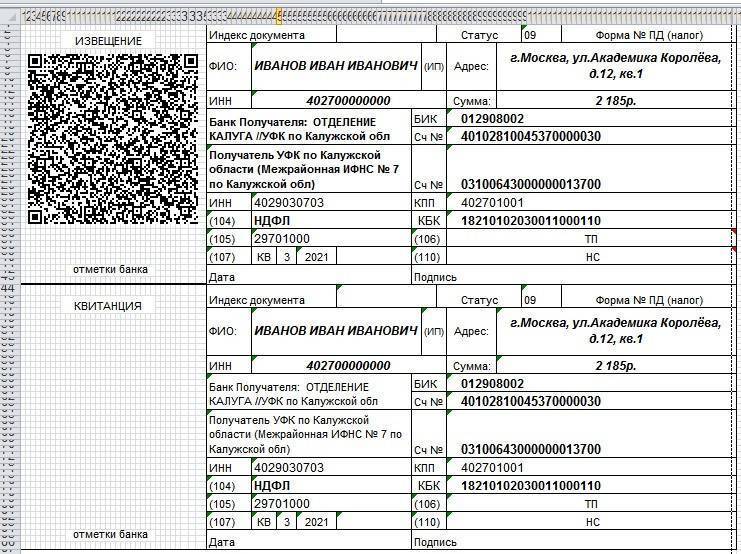Click the Сумма value 2 185р. in upper form
The width and height of the screenshot is (741, 554).
click(615, 101)
